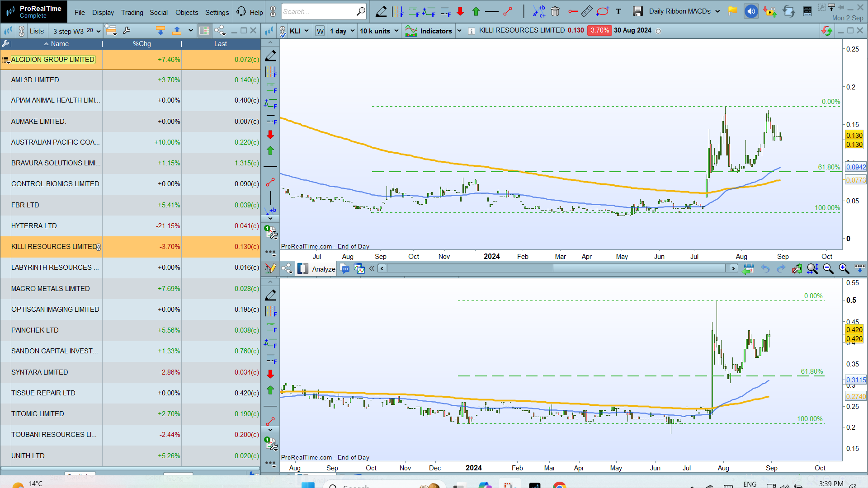
Task: Sort list by Last column header
Action: [221, 44]
